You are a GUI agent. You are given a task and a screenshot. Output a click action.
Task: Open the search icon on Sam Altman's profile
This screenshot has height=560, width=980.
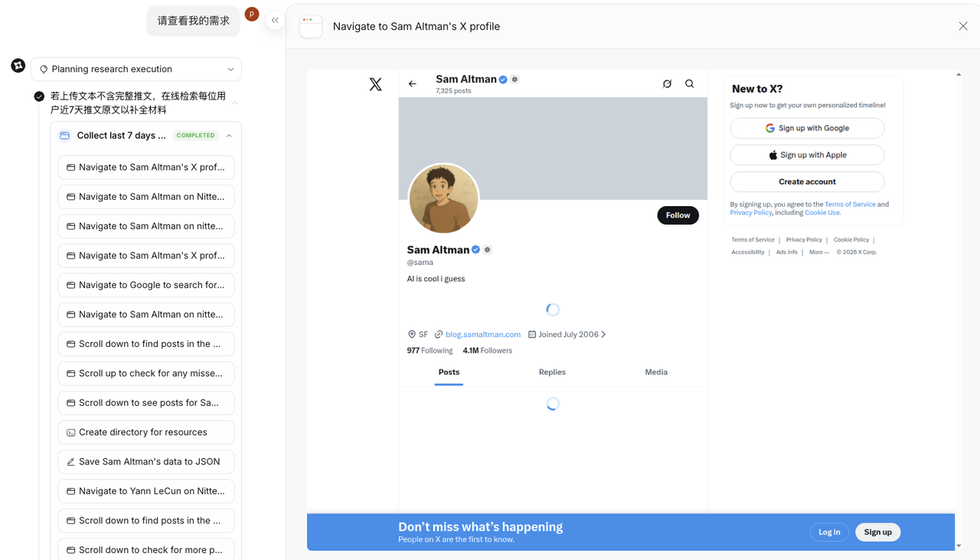point(689,84)
